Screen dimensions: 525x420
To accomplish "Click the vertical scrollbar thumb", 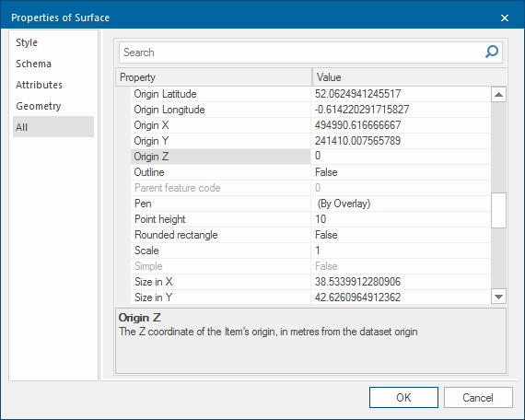I will coord(498,210).
